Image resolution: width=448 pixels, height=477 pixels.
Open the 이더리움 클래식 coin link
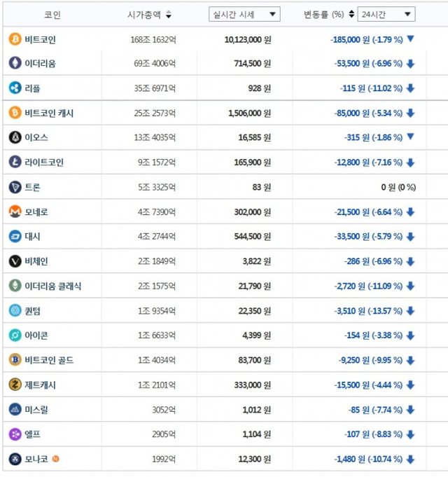click(x=53, y=286)
